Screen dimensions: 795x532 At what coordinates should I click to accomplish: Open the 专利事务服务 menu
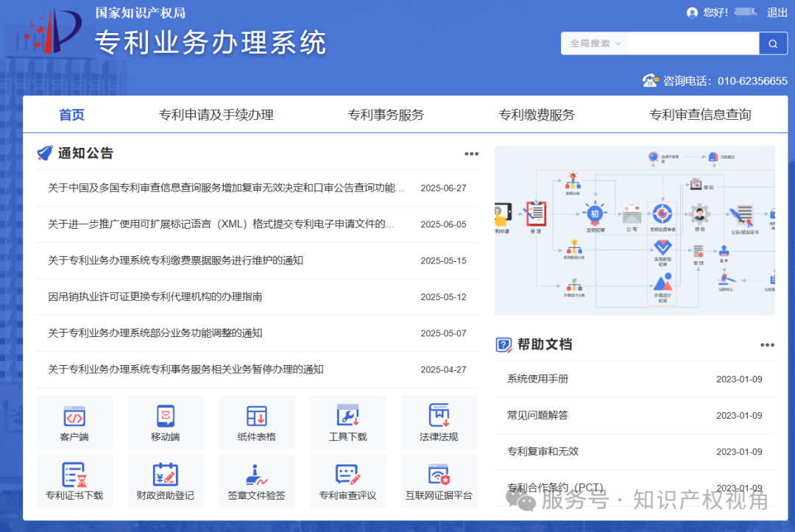click(386, 114)
